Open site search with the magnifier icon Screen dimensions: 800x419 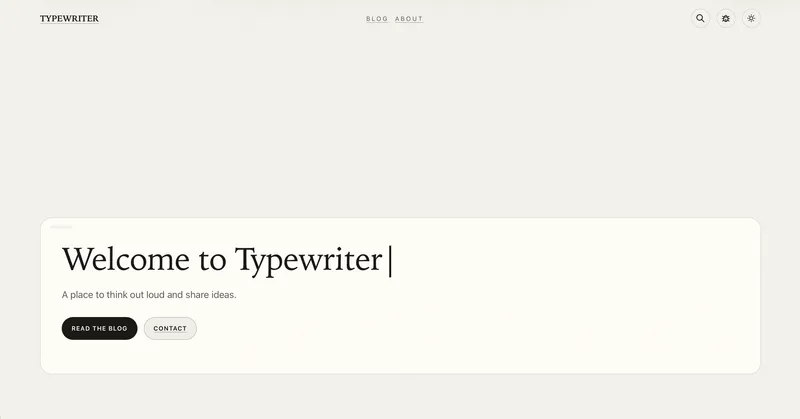700,18
